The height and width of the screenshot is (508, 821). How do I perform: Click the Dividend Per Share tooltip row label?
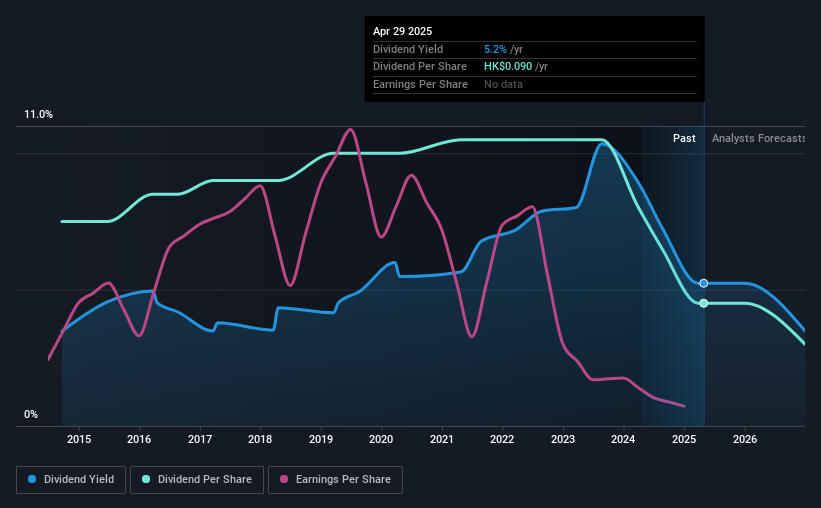(420, 67)
